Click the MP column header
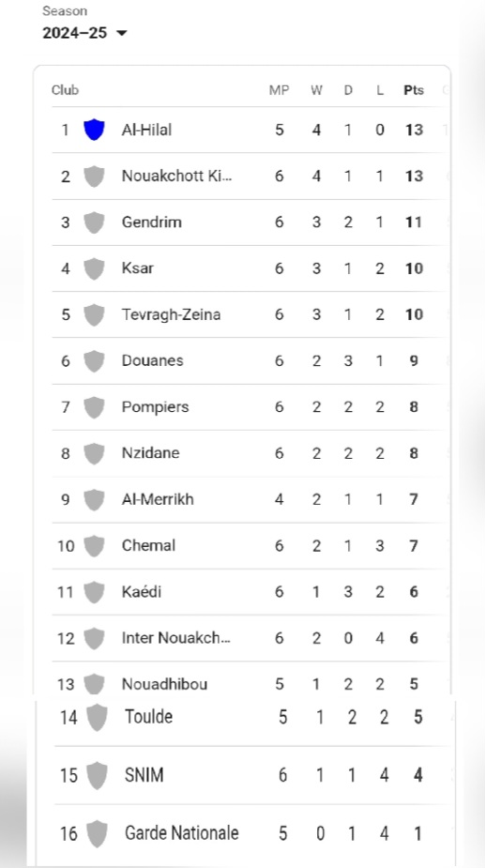Image resolution: width=485 pixels, height=868 pixels. (279, 90)
